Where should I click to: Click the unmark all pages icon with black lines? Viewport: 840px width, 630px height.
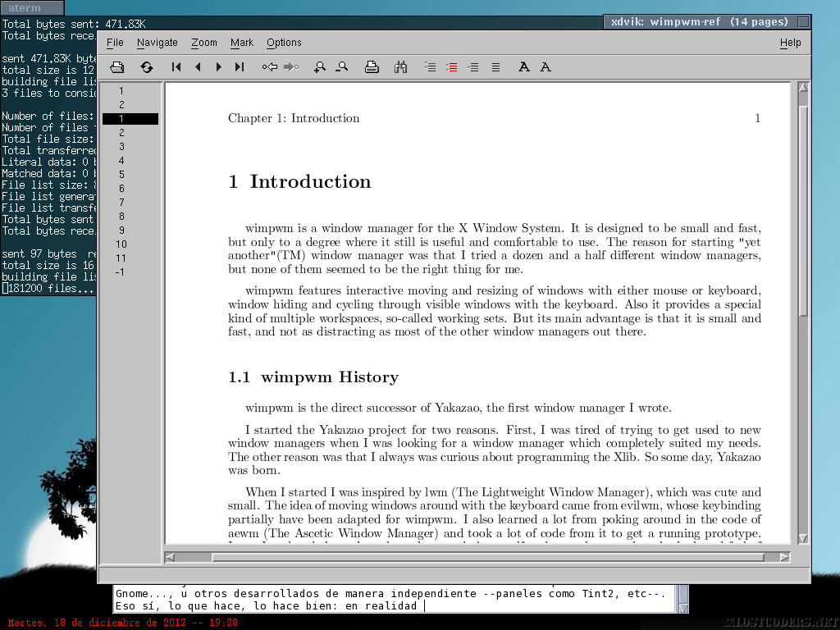tap(496, 67)
